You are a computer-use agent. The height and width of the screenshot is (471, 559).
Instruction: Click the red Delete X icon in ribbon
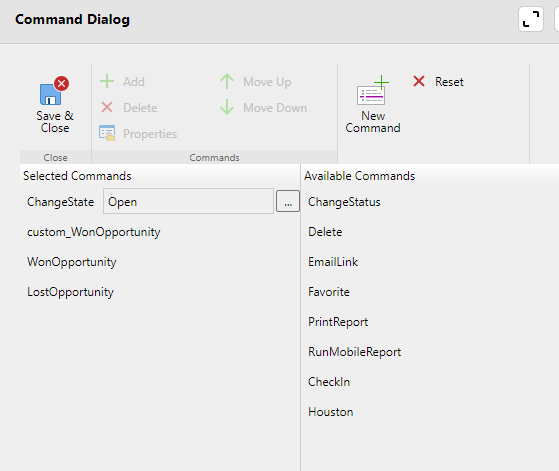107,107
